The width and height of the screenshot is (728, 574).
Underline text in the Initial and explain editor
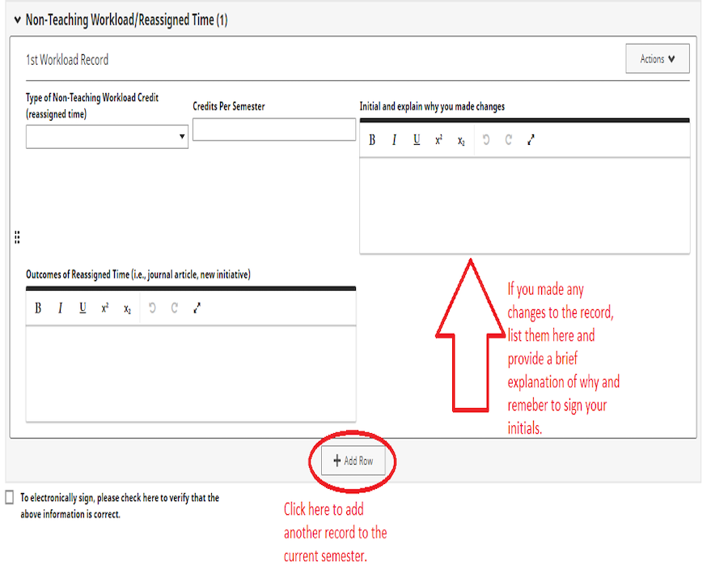click(417, 140)
